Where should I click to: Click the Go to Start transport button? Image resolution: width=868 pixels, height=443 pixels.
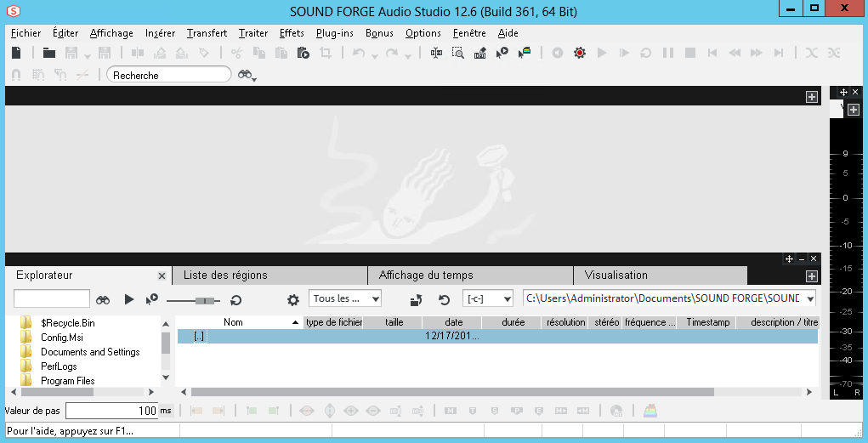(712, 53)
